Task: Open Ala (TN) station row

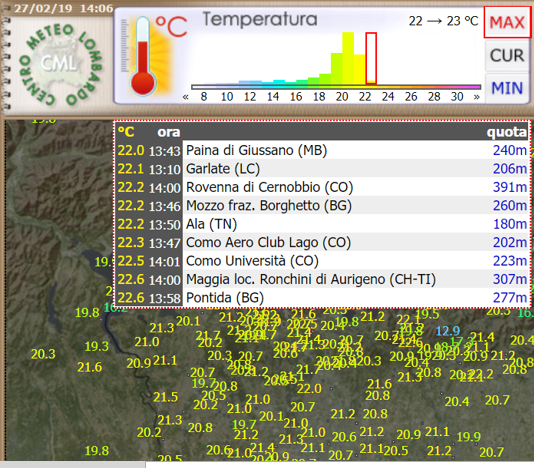Action: pos(322,224)
